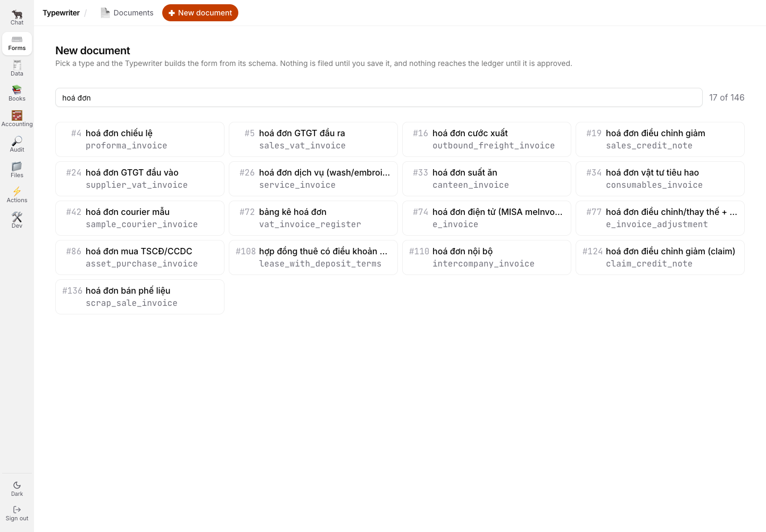Choose hoá đơn GTGT đầu ra card

click(313, 139)
